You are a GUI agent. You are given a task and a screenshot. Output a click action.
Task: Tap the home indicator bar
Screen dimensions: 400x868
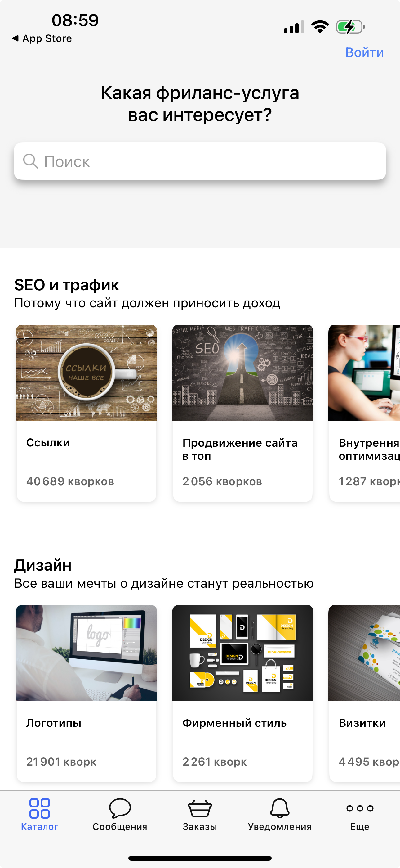pyautogui.click(x=200, y=858)
